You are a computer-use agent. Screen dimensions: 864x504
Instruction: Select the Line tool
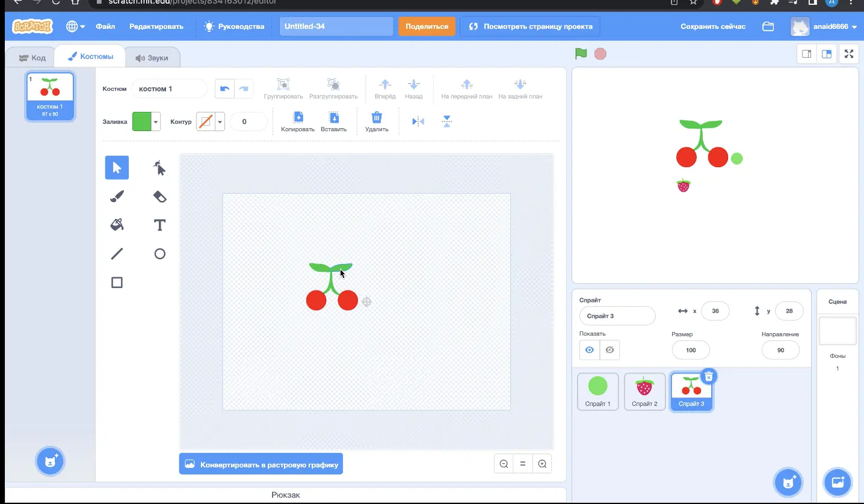(x=117, y=254)
